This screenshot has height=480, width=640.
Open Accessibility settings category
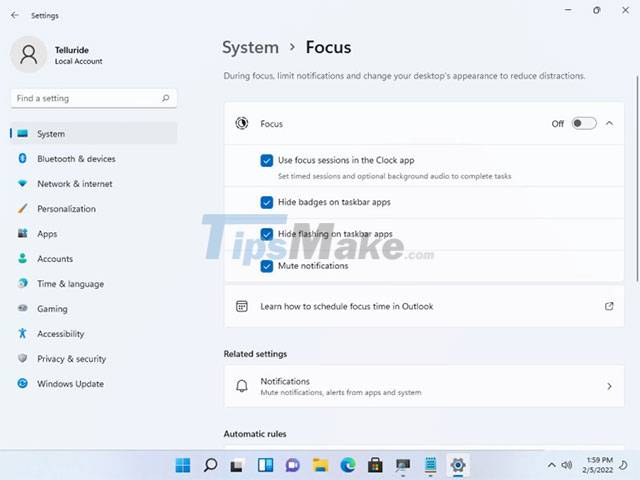[94, 333]
